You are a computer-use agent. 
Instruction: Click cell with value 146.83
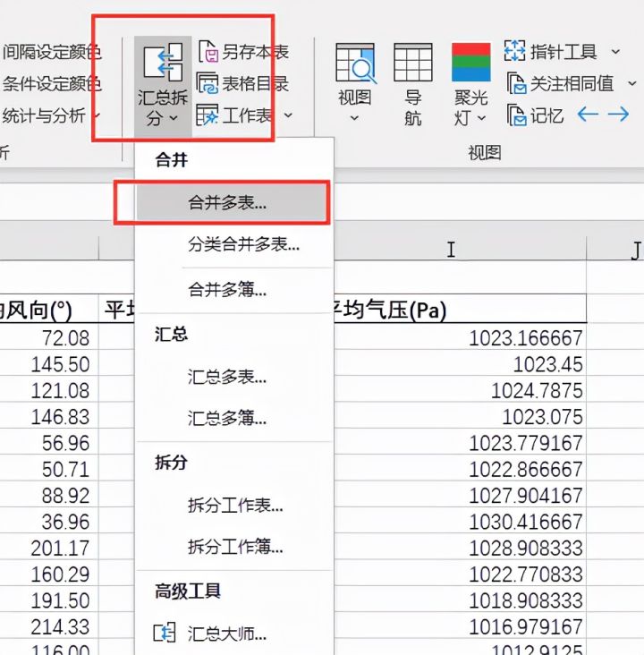49,416
